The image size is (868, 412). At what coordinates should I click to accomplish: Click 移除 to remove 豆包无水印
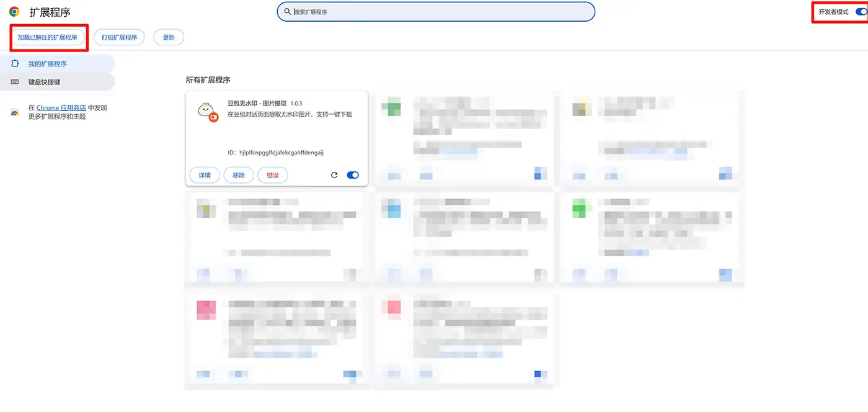[x=239, y=176]
